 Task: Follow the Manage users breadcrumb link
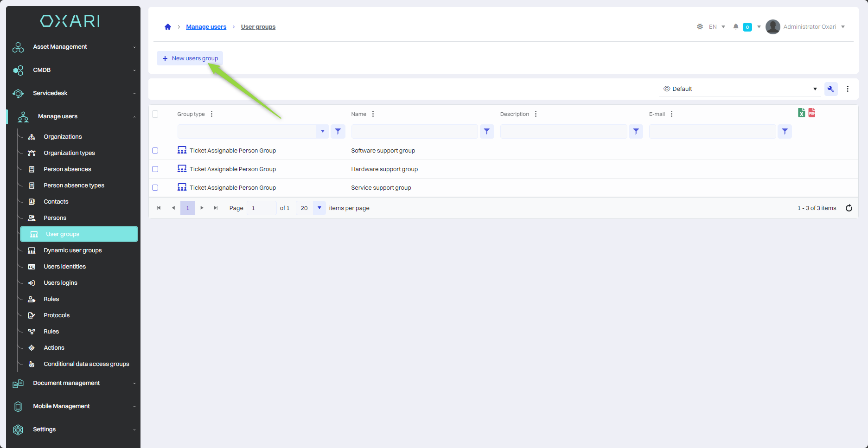pyautogui.click(x=206, y=27)
